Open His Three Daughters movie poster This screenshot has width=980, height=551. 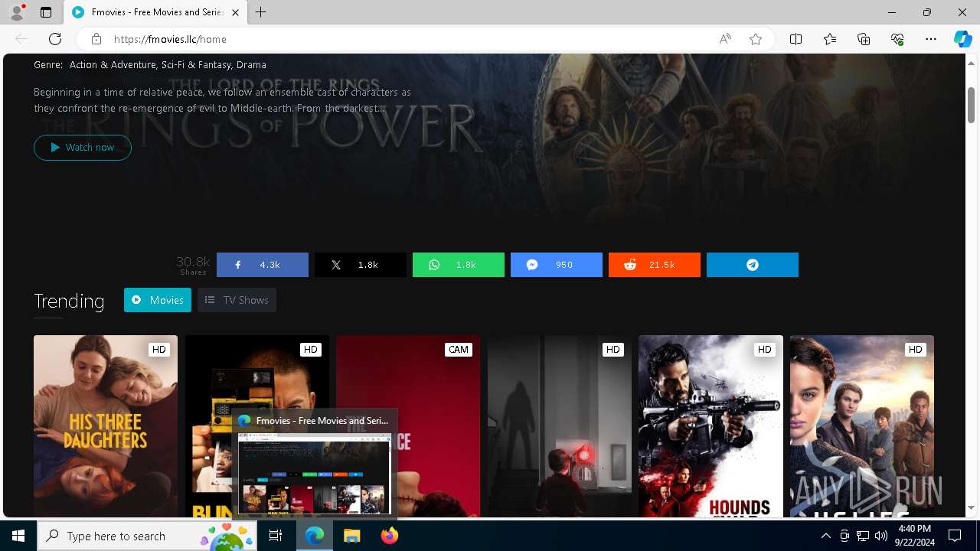(106, 426)
